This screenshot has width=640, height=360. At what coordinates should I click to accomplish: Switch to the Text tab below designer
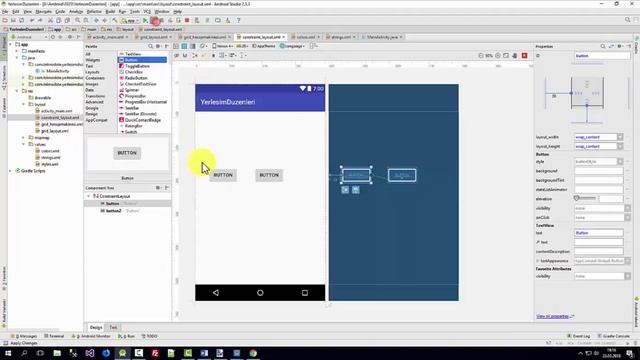(x=113, y=327)
